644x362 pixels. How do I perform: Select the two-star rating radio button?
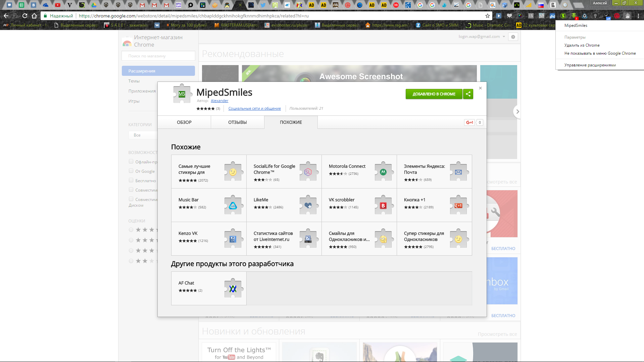(131, 261)
